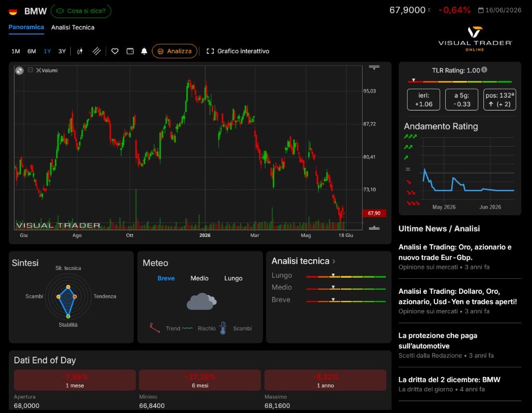The image size is (532, 413).
Task: Click the 67,9000 price in header
Action: coord(407,10)
